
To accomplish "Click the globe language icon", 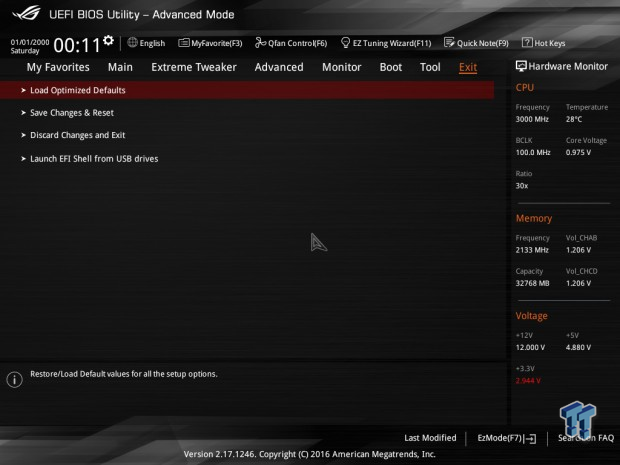I will pyautogui.click(x=132, y=42).
